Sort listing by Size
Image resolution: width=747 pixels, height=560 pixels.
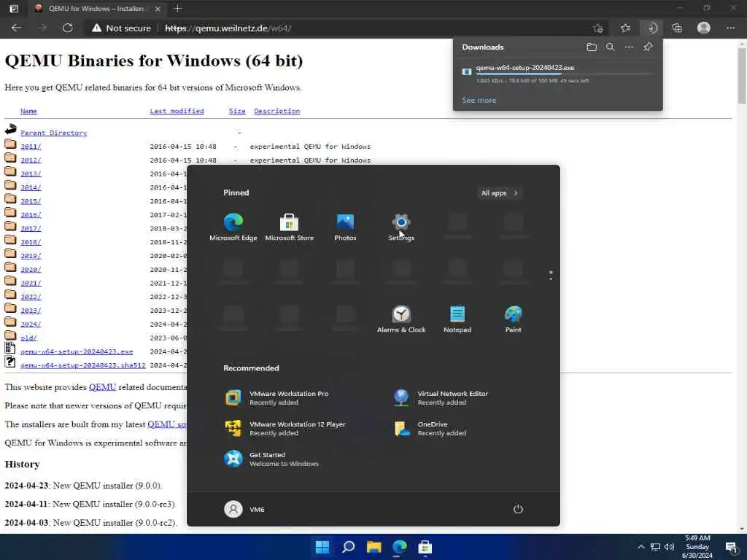(237, 111)
